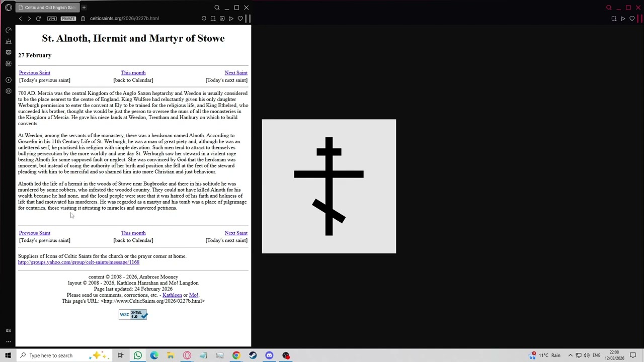Follow the upper Next Saint link
644x362 pixels.
tap(236, 73)
